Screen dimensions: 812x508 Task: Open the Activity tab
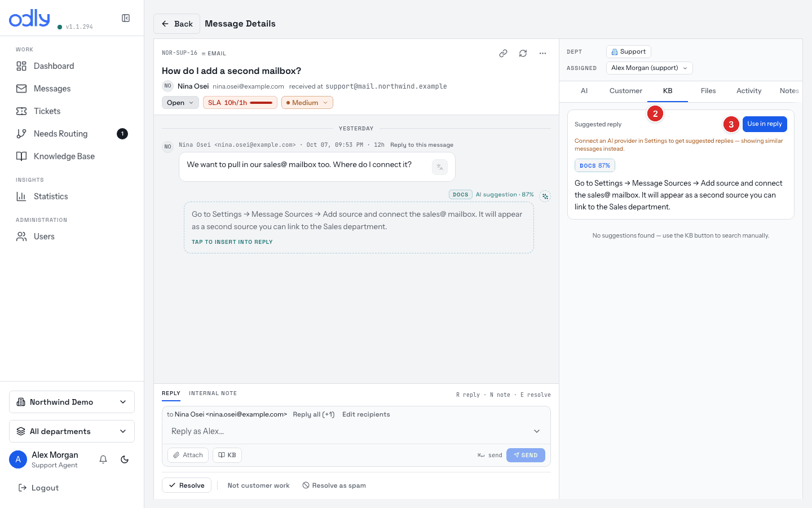point(749,91)
